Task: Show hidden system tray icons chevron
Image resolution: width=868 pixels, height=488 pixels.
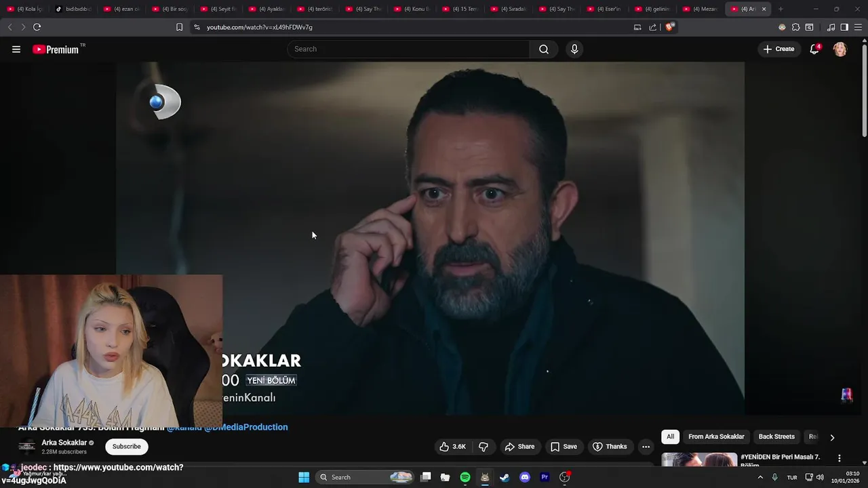Action: [759, 477]
